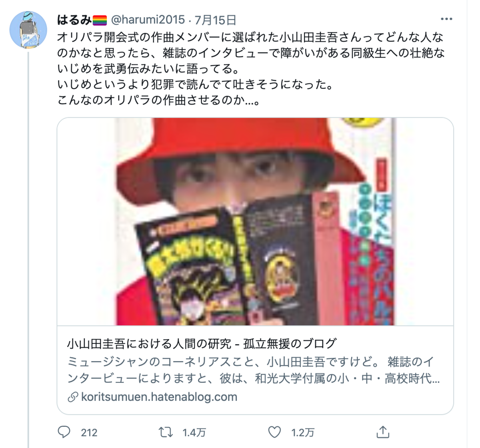Open the link card preview image
The width and height of the screenshot is (480, 448).
(x=255, y=221)
